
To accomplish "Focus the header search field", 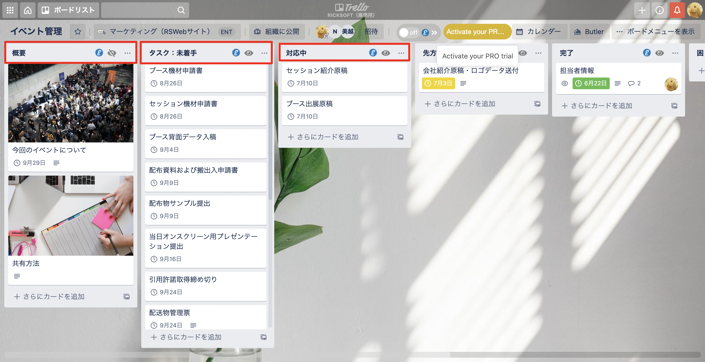I will pos(145,10).
